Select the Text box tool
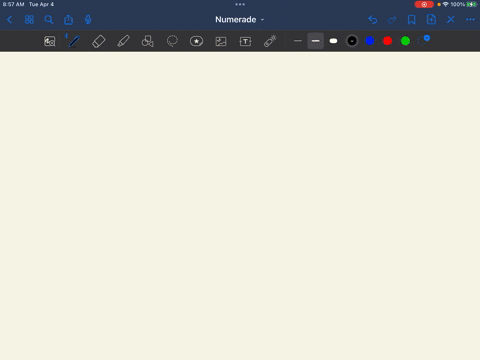Image resolution: width=480 pixels, height=360 pixels. 245,41
